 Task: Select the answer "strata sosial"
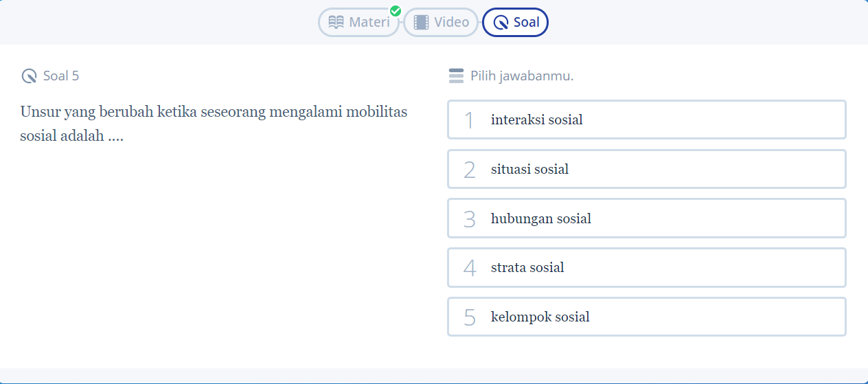(x=527, y=267)
